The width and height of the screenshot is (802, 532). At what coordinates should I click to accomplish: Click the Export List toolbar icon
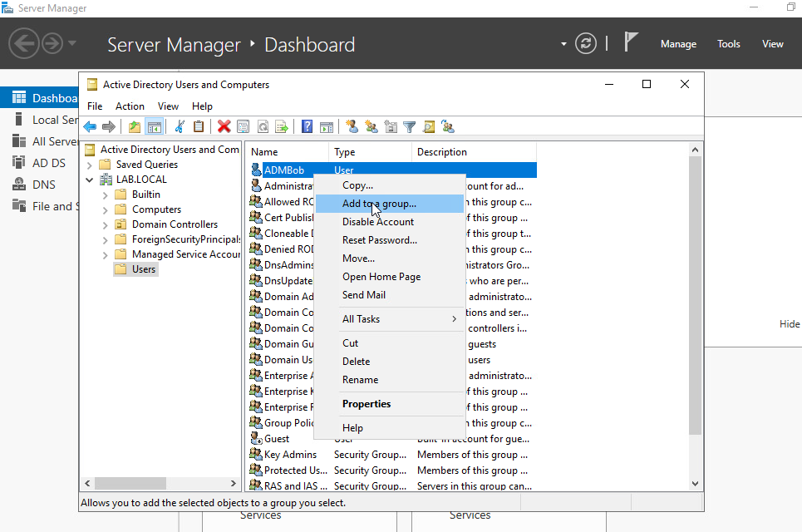click(282, 127)
